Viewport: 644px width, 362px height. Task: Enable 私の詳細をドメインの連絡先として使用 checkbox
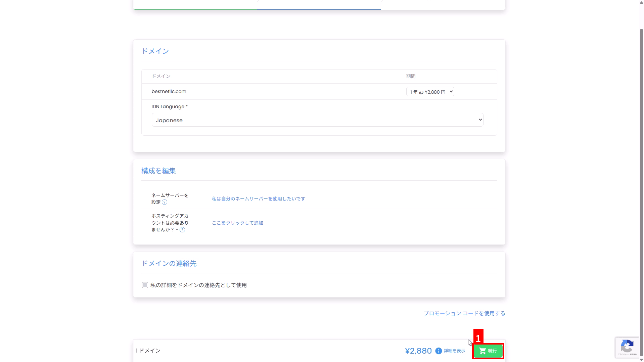coord(145,285)
